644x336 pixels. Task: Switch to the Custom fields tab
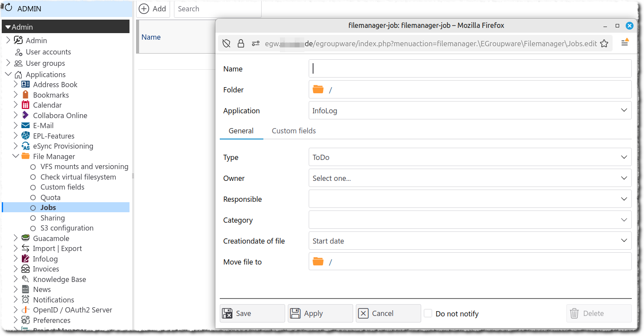(x=293, y=131)
